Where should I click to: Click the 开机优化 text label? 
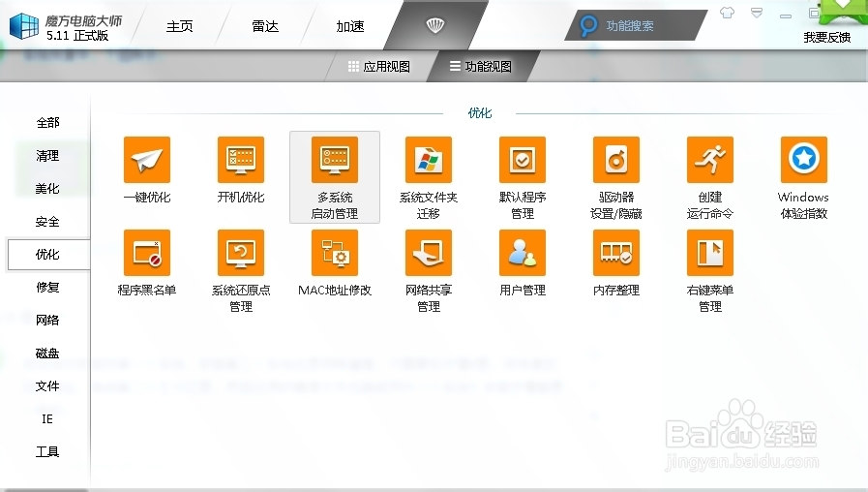point(241,198)
